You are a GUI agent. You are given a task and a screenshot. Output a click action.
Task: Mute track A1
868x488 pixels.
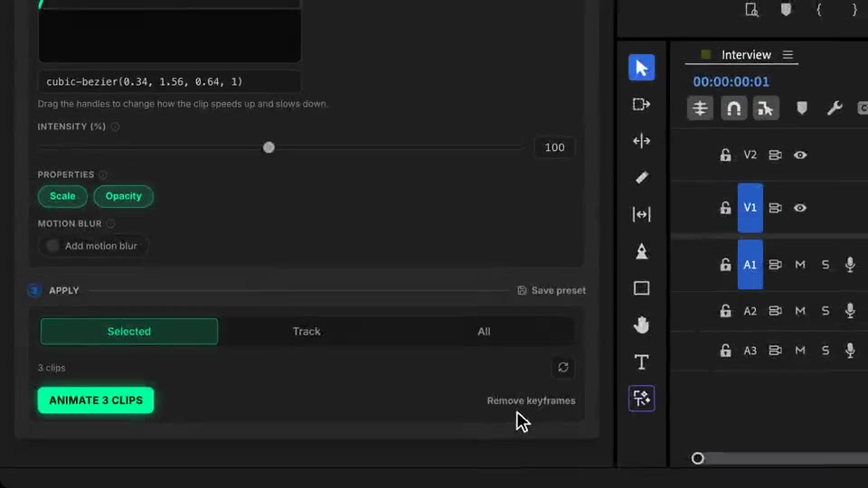(x=800, y=265)
